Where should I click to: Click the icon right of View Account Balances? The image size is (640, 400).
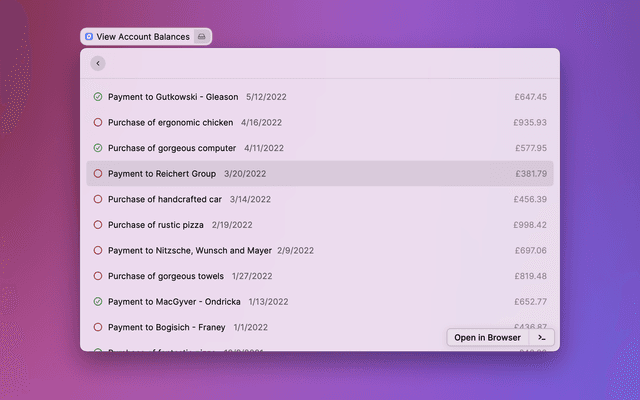(201, 37)
